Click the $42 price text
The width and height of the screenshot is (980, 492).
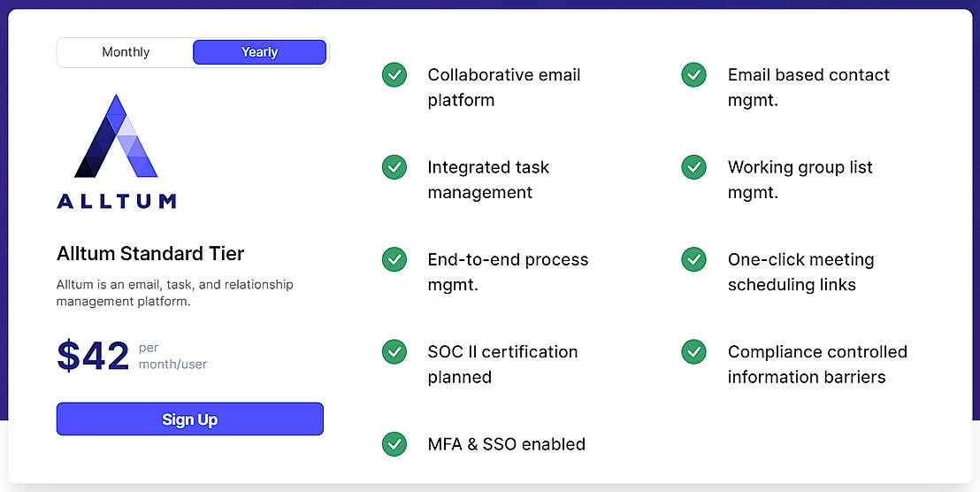click(93, 357)
